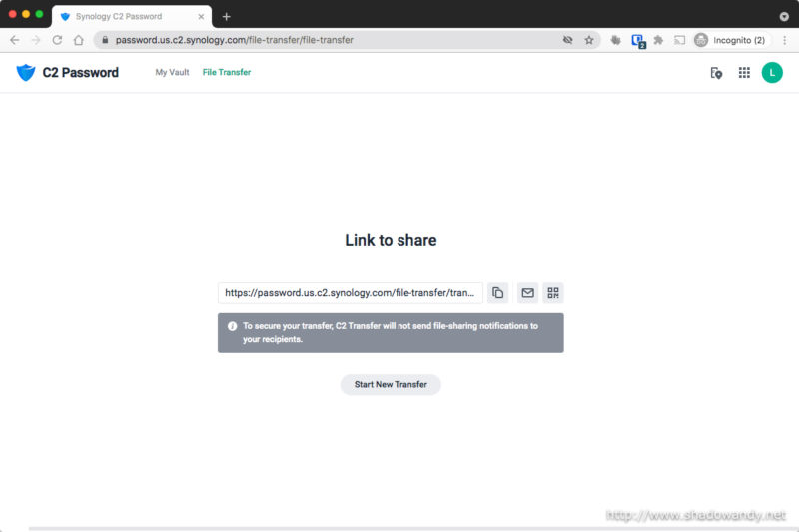Click the Link to share heading

391,240
